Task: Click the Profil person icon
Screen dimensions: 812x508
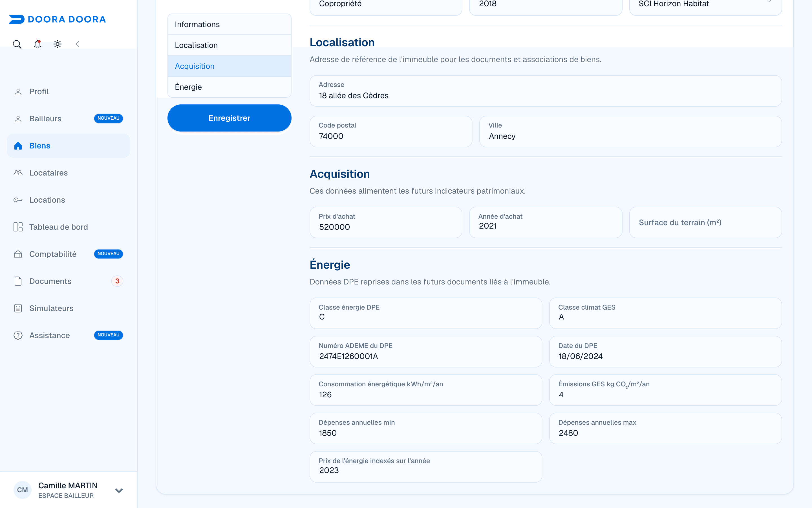Action: click(x=18, y=92)
